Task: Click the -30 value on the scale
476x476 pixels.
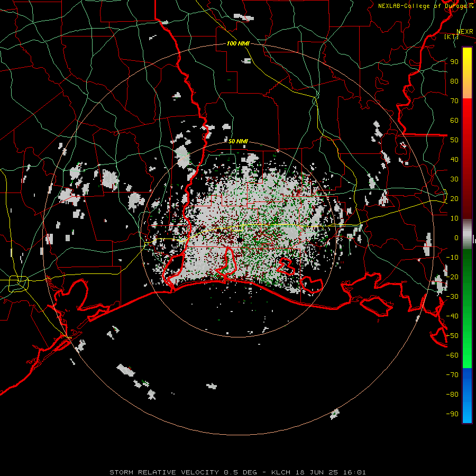Action: (452, 297)
